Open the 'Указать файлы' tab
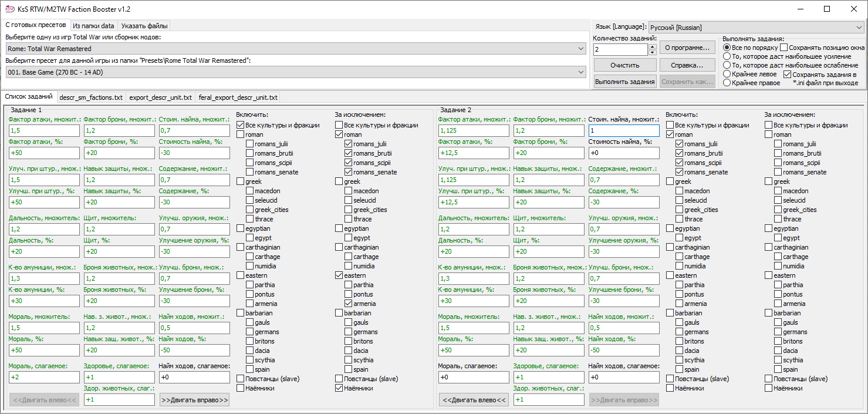868x414 pixels. [x=144, y=26]
